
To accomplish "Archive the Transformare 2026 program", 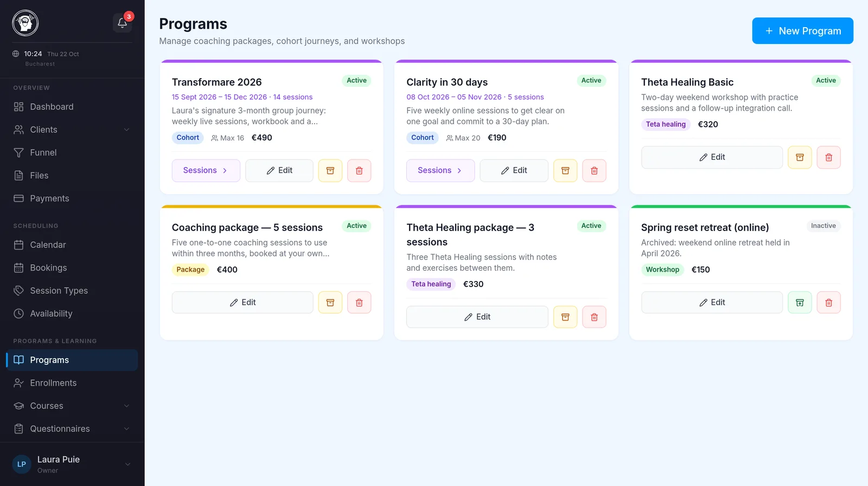I will 330,170.
